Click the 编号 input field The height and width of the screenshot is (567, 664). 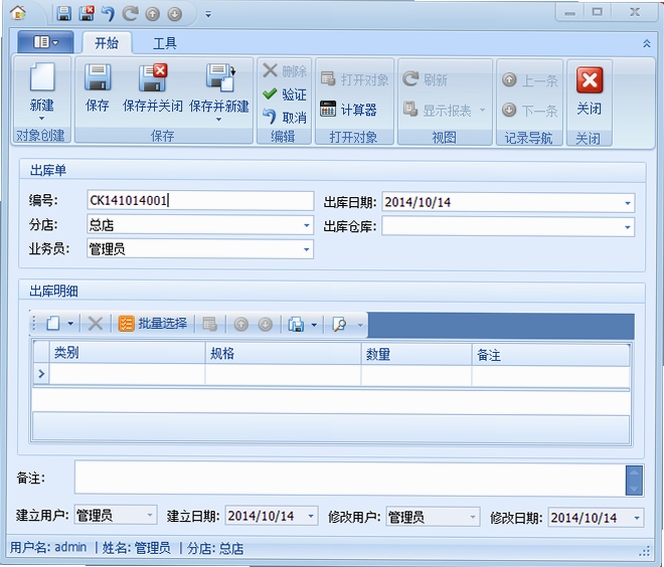(x=200, y=200)
